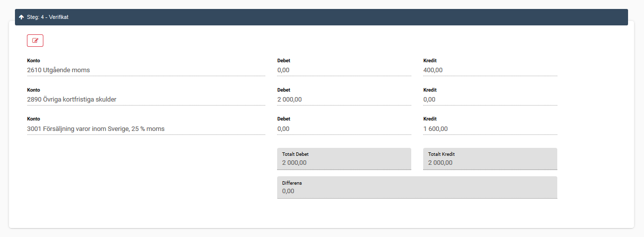The image size is (644, 237).
Task: Click the red edit pencil icon
Action: click(35, 41)
